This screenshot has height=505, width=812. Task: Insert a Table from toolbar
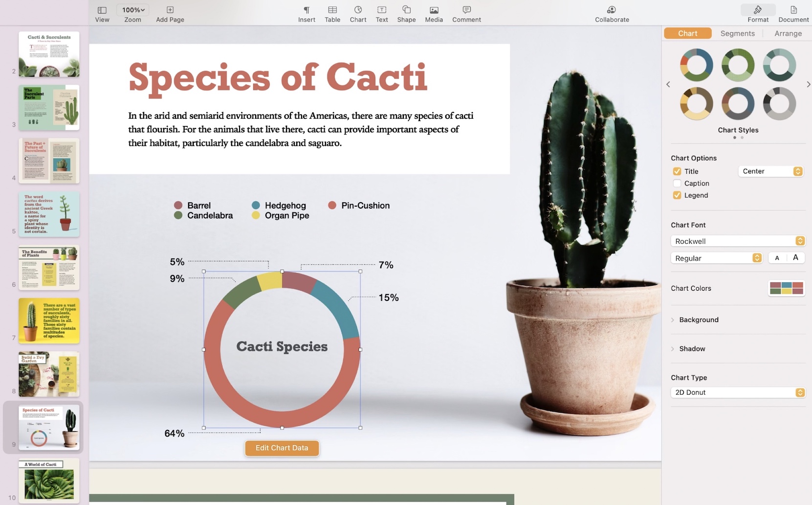click(332, 10)
